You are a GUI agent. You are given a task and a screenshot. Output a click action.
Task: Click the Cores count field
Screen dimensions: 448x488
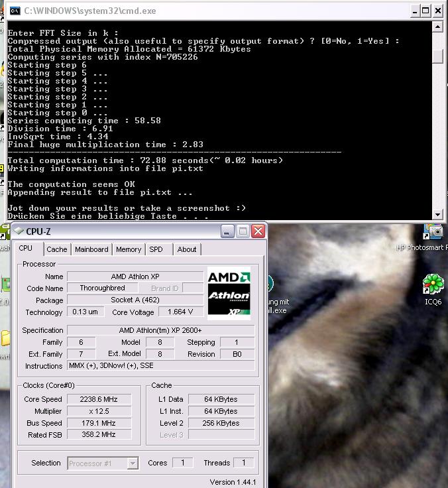(x=183, y=463)
